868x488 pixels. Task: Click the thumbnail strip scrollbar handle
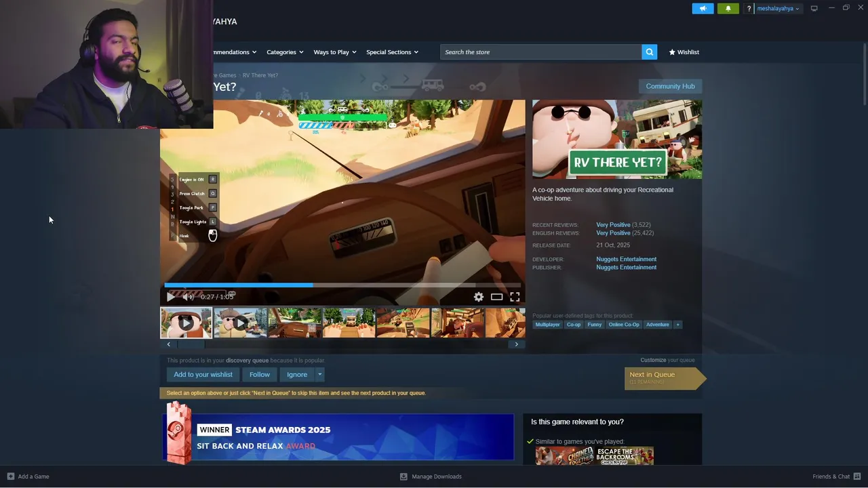click(191, 344)
